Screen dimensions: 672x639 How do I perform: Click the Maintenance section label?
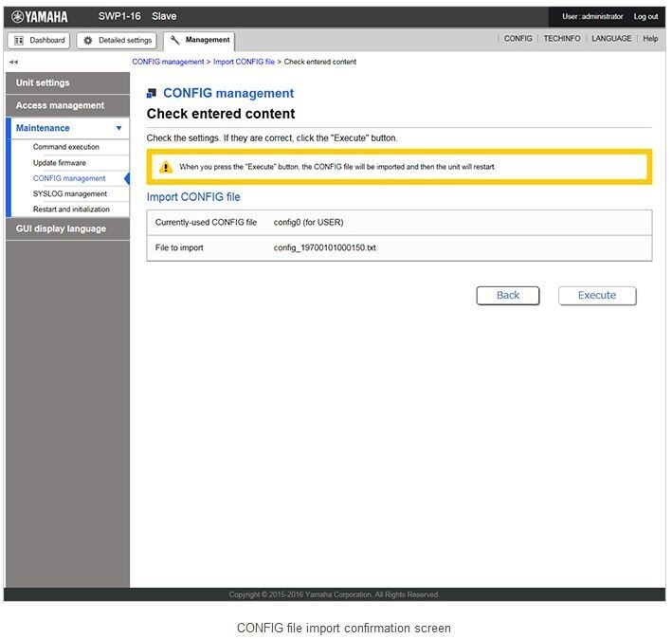point(43,128)
